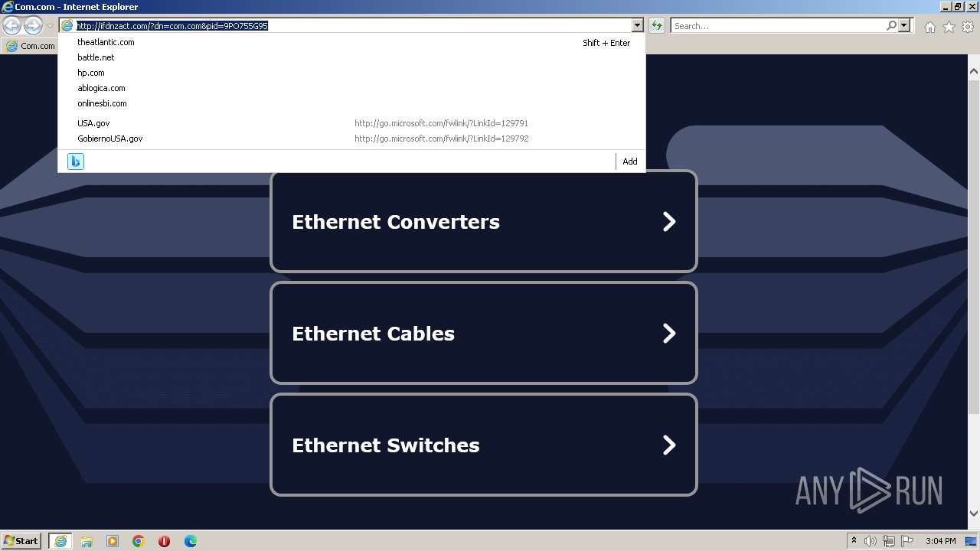Image resolution: width=980 pixels, height=551 pixels.
Task: Click the browser Forward arrow button
Action: click(33, 26)
